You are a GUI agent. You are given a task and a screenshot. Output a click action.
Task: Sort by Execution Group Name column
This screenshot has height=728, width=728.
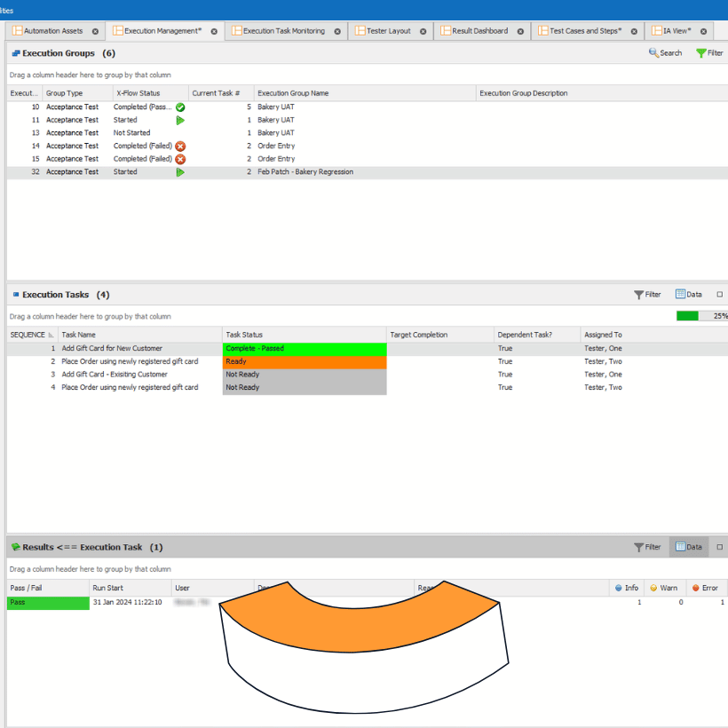coord(365,93)
